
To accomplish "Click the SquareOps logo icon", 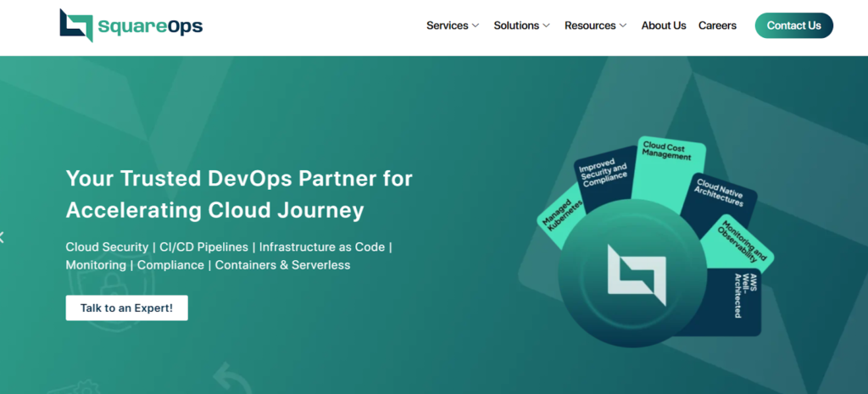I will [75, 25].
